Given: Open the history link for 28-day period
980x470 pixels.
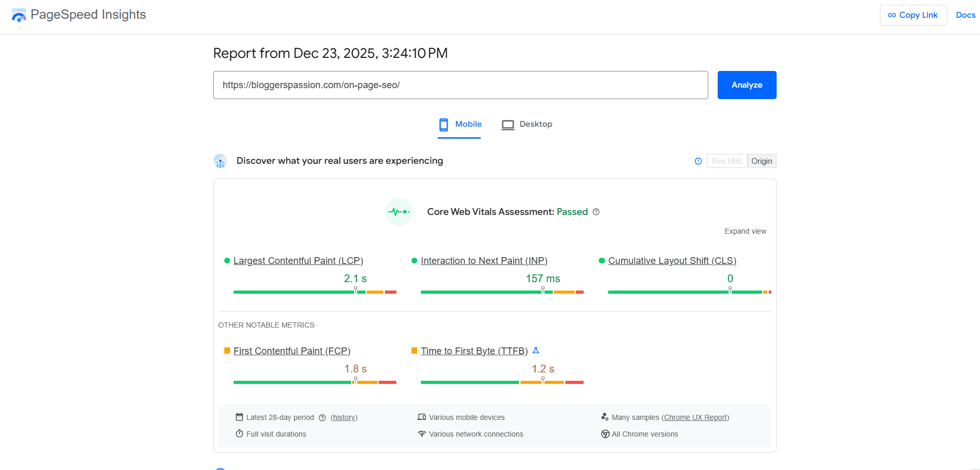Looking at the screenshot, I should point(344,417).
